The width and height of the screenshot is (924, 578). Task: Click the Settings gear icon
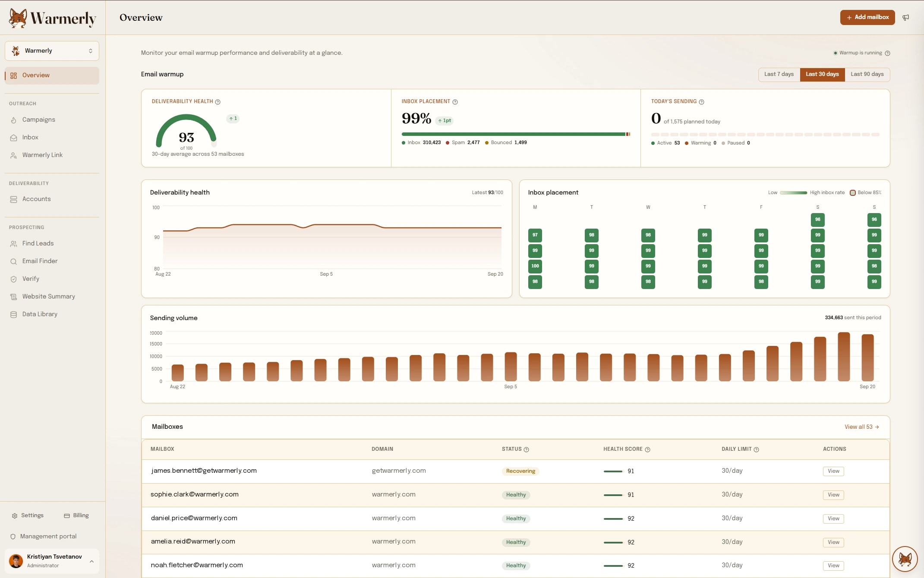15,516
